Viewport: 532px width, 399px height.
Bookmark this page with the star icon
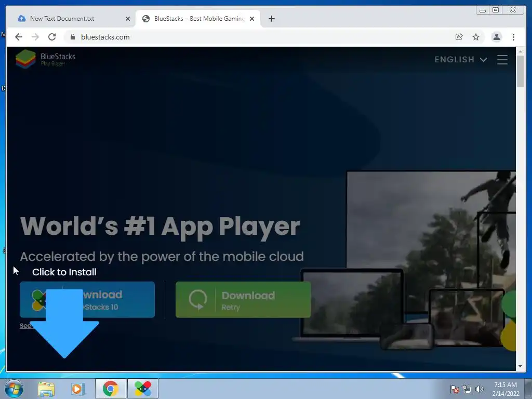(x=476, y=37)
